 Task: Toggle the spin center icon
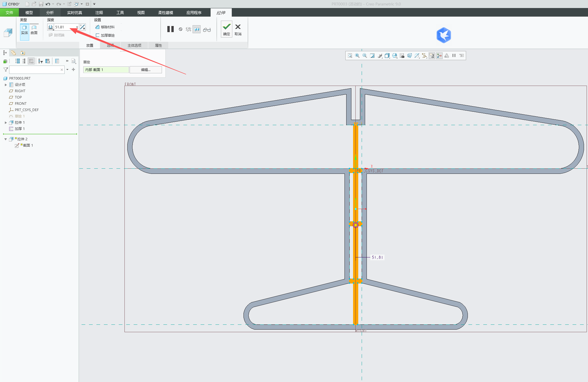pos(439,56)
